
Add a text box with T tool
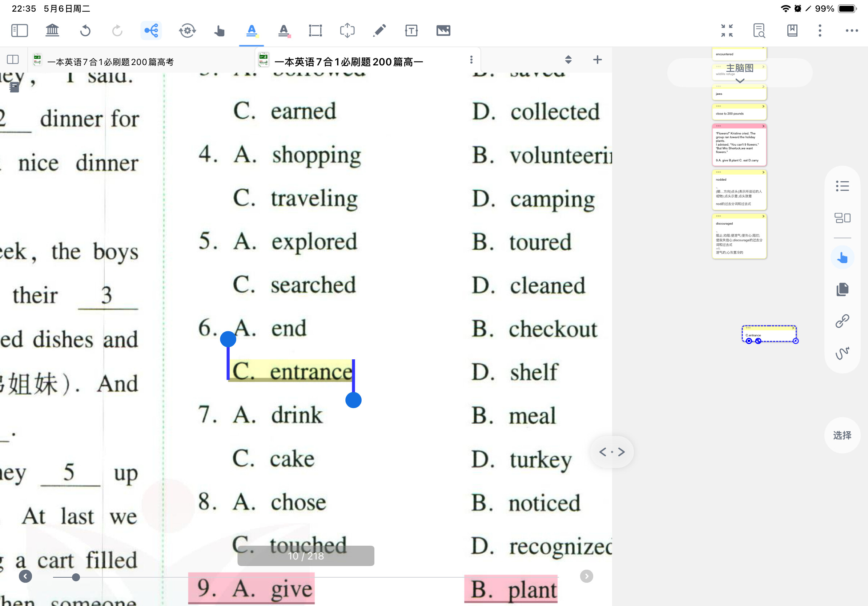click(411, 30)
